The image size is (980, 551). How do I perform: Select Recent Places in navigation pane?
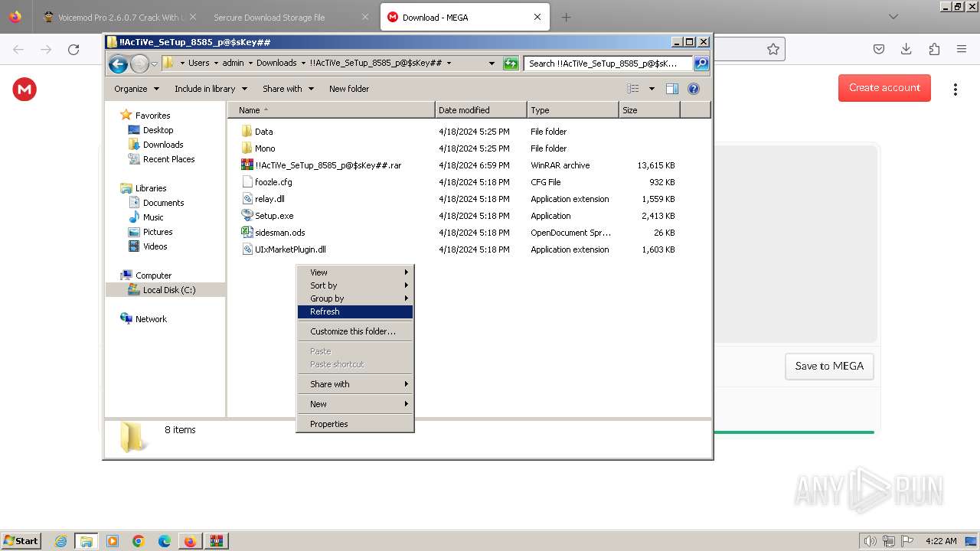click(169, 159)
